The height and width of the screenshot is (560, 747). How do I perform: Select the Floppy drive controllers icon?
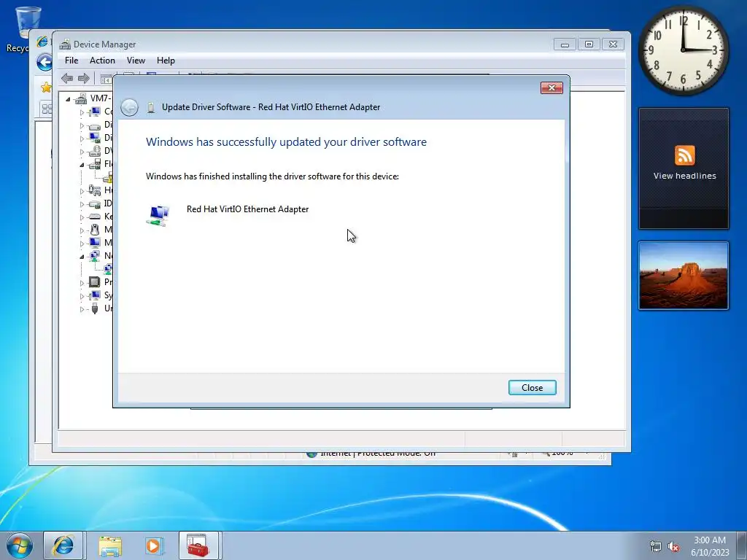(94, 164)
